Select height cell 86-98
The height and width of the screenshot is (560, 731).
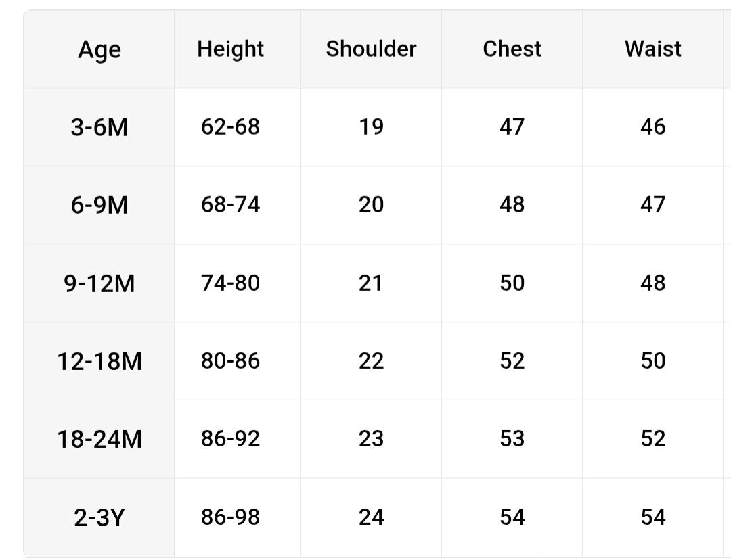click(x=230, y=517)
